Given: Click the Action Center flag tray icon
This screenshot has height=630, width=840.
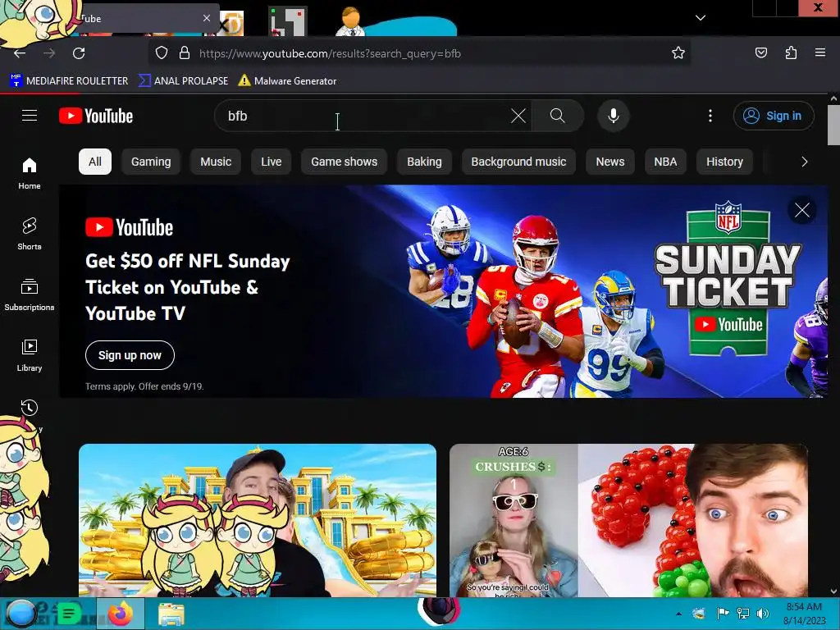Looking at the screenshot, I should click(723, 614).
